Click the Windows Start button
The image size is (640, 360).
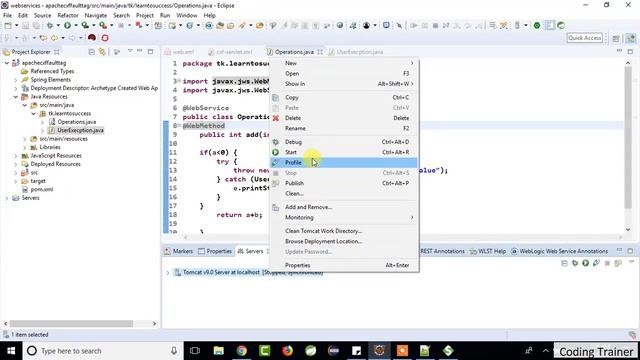pyautogui.click(x=11, y=351)
